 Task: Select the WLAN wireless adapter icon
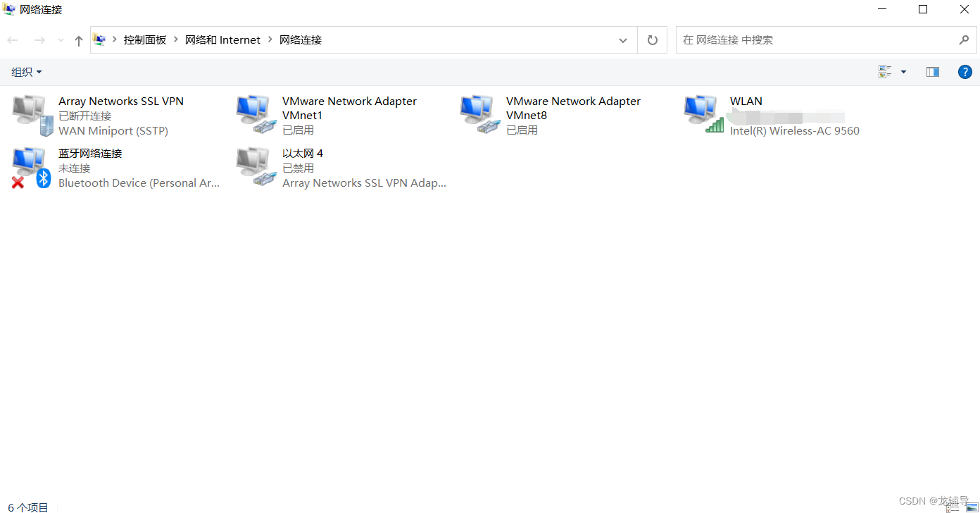tap(704, 116)
